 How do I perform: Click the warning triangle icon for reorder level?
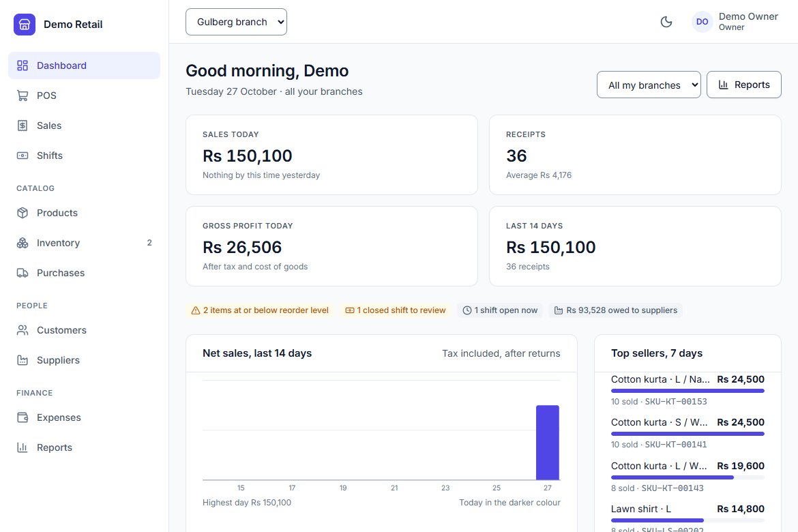coord(196,310)
